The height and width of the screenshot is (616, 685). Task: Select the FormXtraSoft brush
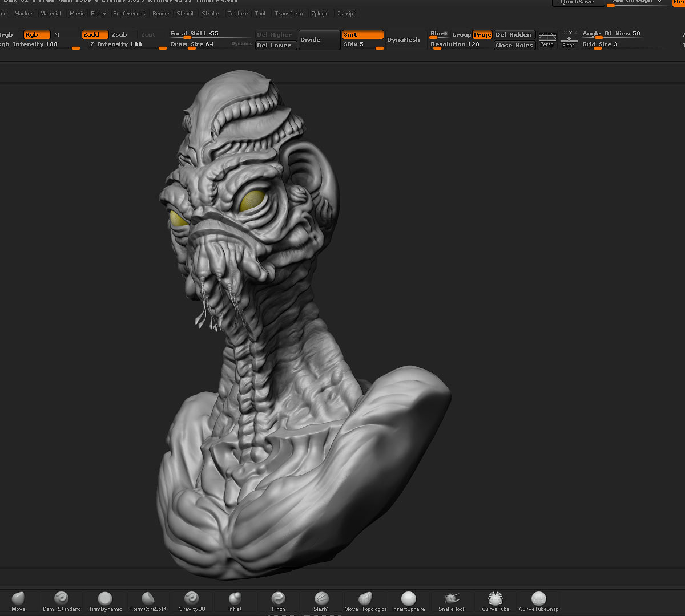[148, 601]
